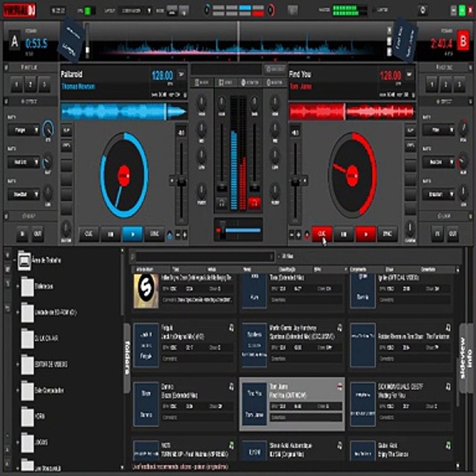Click the CUE button on deck A

[x=89, y=234]
